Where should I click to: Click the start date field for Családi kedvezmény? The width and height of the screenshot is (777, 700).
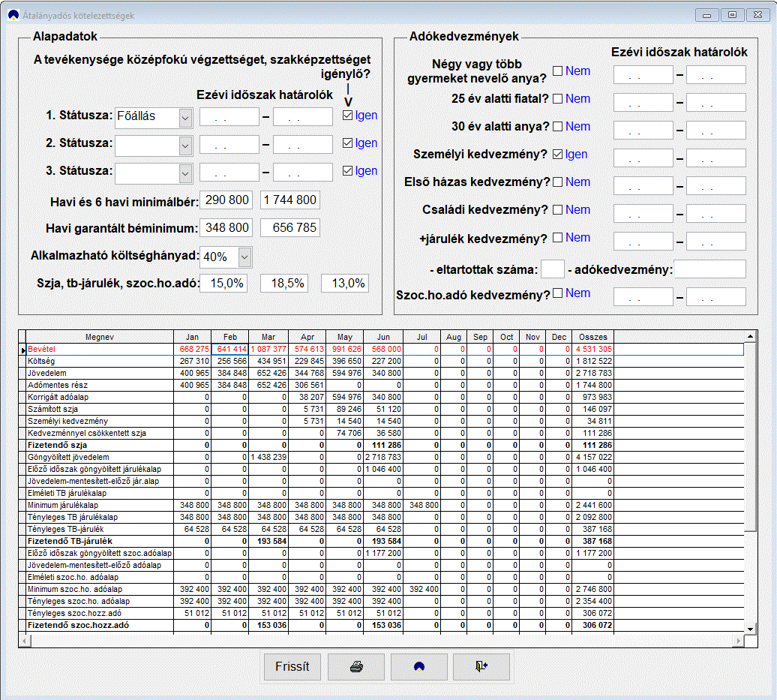643,214
